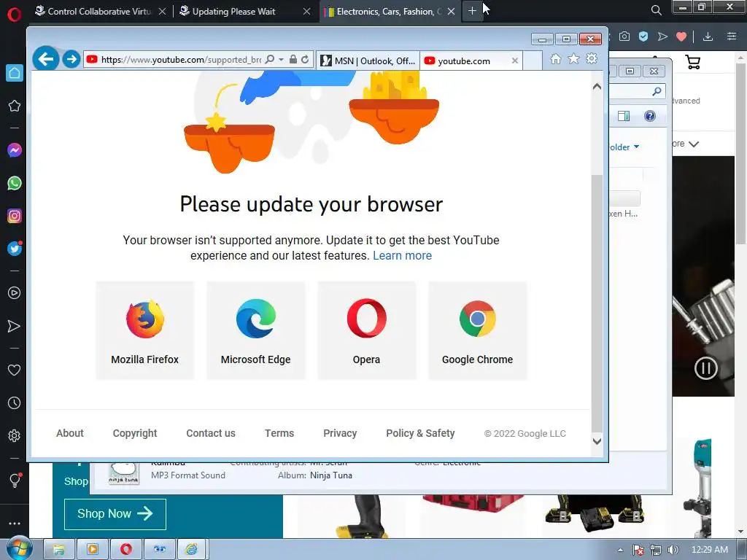Click the Opera red heart icon
Viewport: 747px width, 560px height.
[681, 36]
